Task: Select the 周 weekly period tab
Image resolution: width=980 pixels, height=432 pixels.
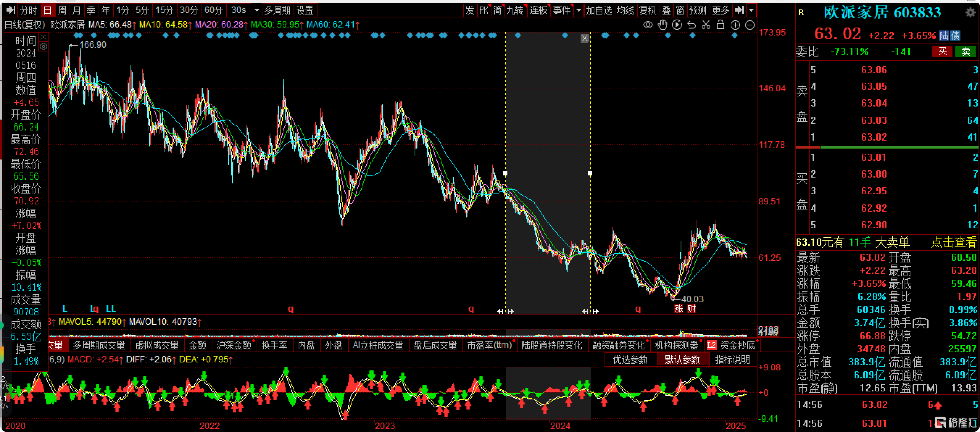Action: click(x=62, y=10)
